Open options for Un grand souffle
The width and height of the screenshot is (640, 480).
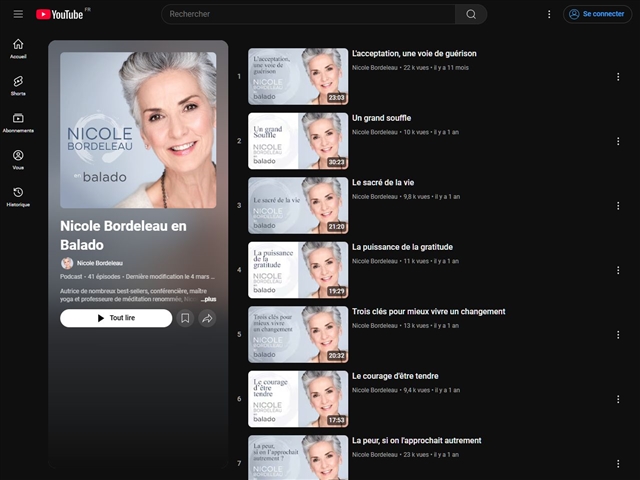pyautogui.click(x=618, y=141)
